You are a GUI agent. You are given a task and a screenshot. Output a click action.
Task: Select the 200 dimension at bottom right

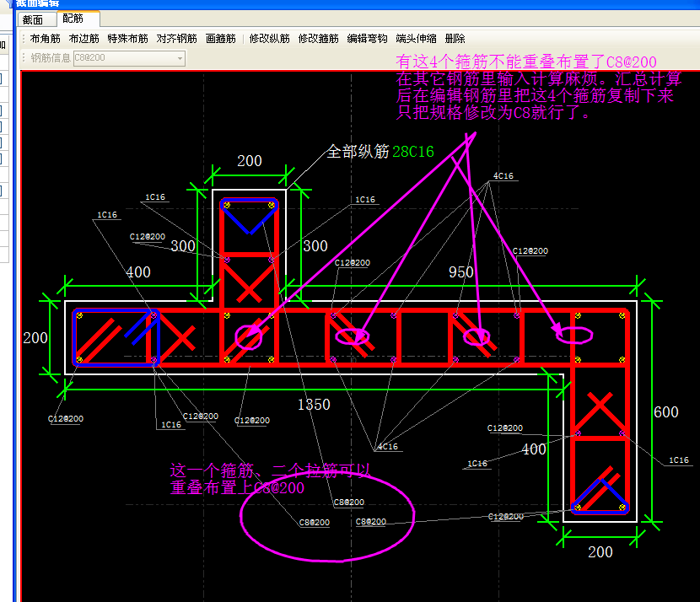coord(600,552)
